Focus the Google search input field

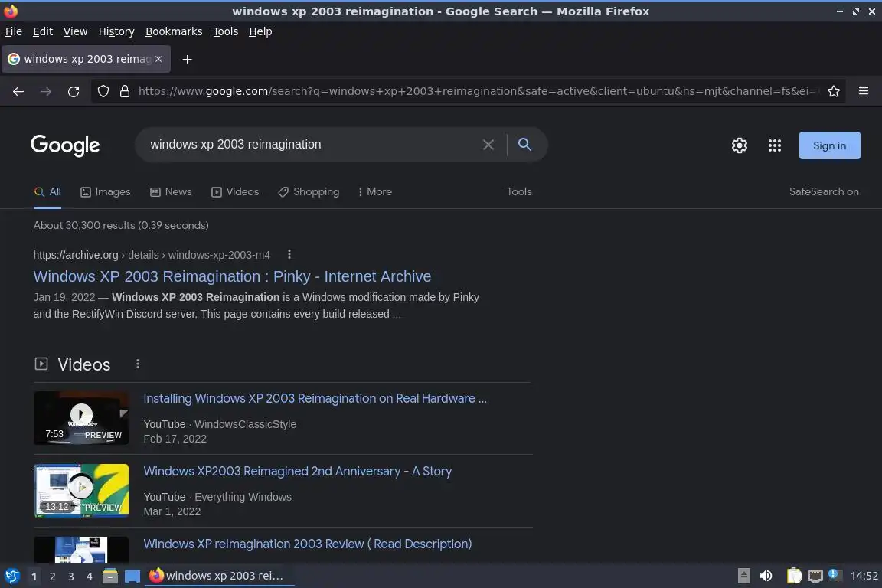[x=312, y=145]
